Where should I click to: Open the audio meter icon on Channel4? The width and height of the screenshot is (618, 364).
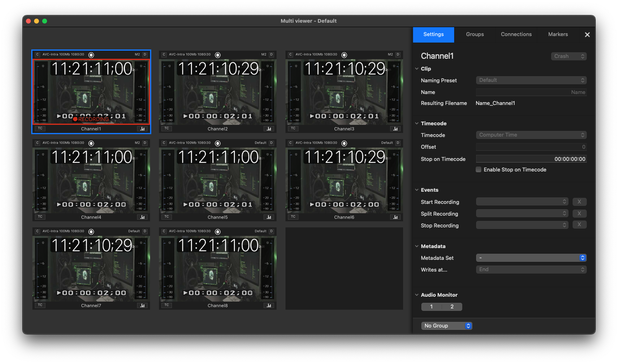(142, 217)
